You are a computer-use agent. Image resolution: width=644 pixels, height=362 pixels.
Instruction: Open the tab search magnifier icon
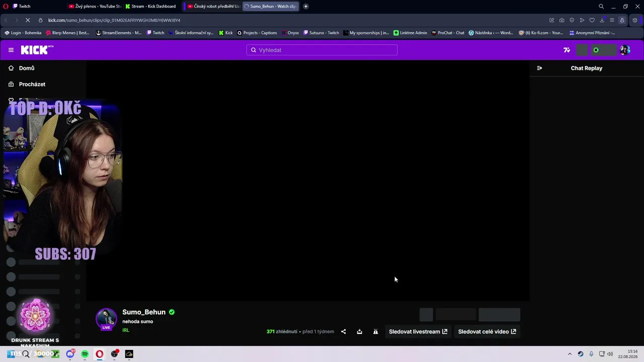601,7
